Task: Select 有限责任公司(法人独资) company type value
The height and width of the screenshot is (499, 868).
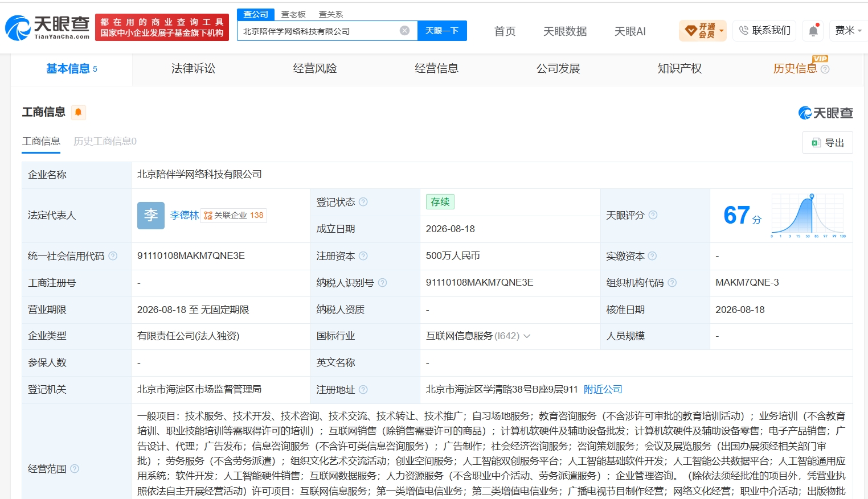Action: click(x=189, y=336)
